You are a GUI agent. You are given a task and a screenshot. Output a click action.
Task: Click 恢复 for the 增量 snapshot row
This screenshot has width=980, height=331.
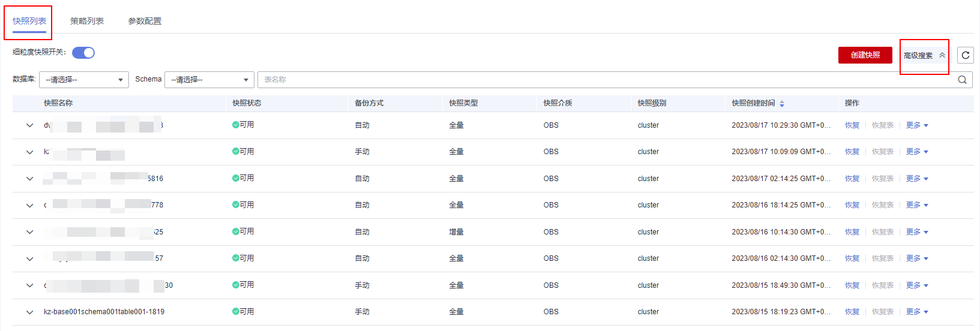tap(852, 232)
